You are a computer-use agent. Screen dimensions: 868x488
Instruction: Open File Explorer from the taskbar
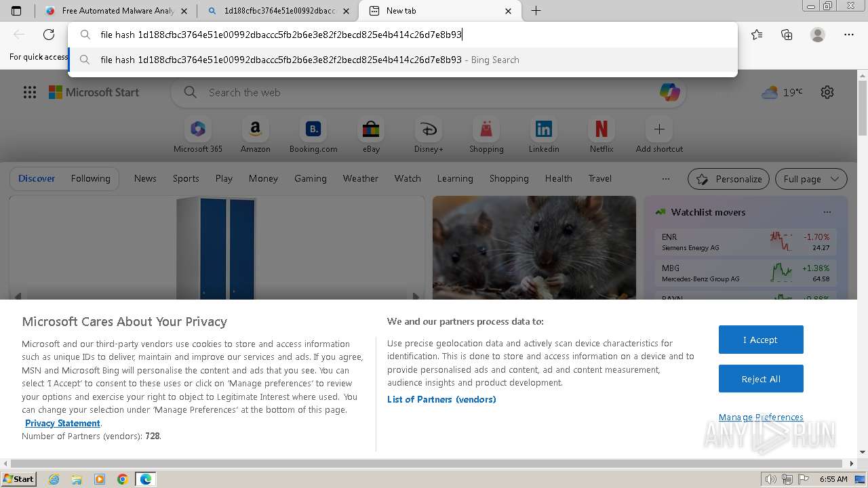pyautogui.click(x=77, y=479)
